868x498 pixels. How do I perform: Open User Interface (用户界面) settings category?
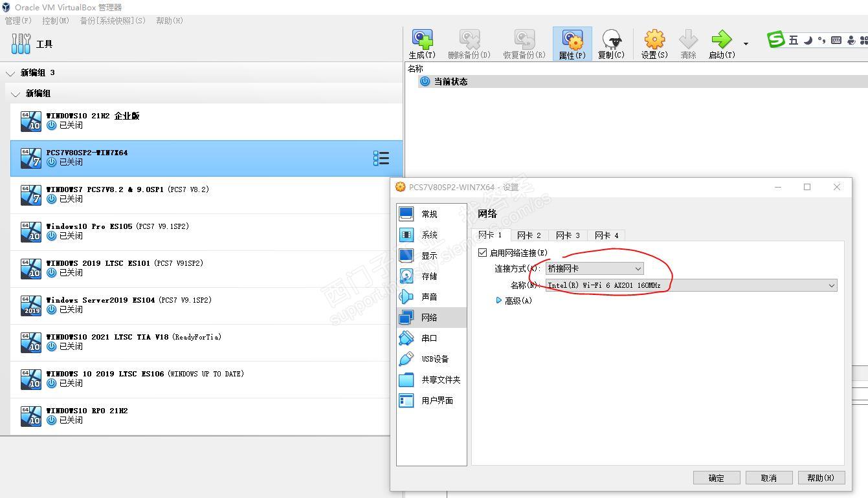point(432,400)
